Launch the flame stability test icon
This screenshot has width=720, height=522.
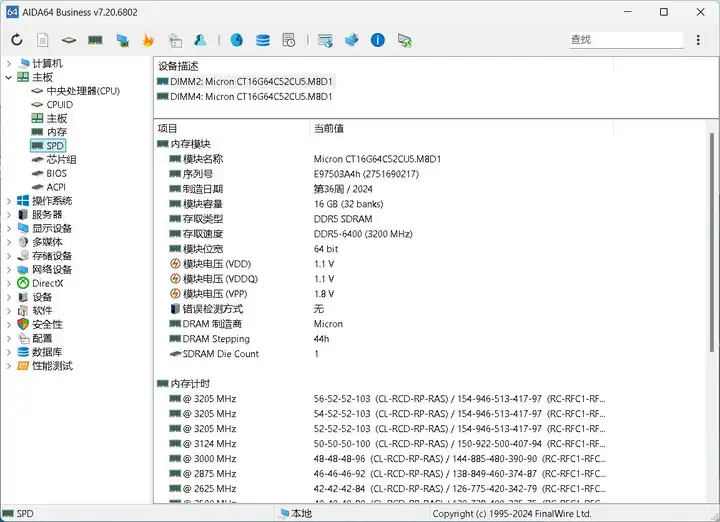(148, 40)
